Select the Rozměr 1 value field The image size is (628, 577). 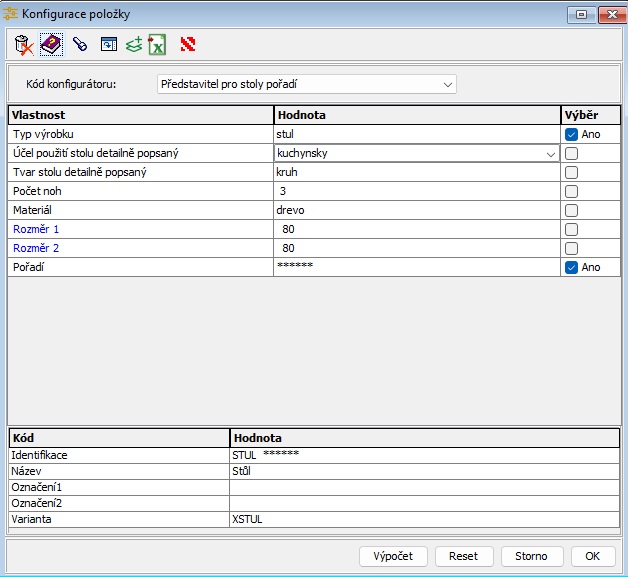pyautogui.click(x=417, y=229)
